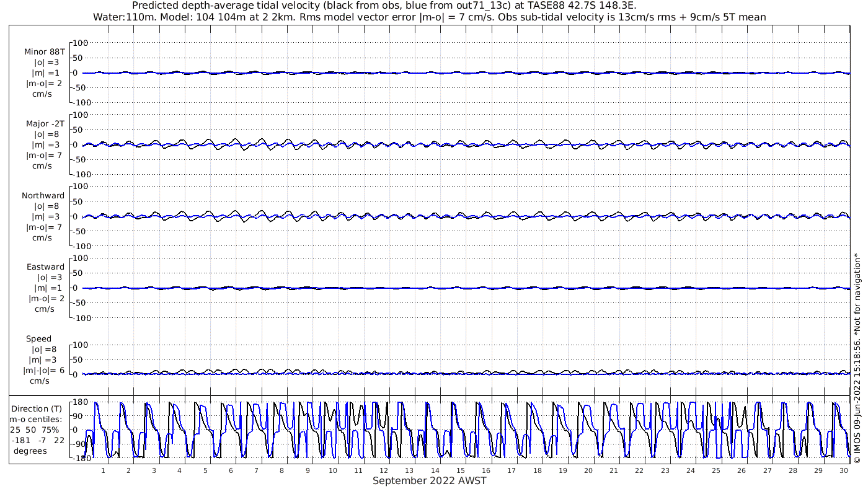Click "|m|-|o|= 6" under Speed

coord(44,370)
